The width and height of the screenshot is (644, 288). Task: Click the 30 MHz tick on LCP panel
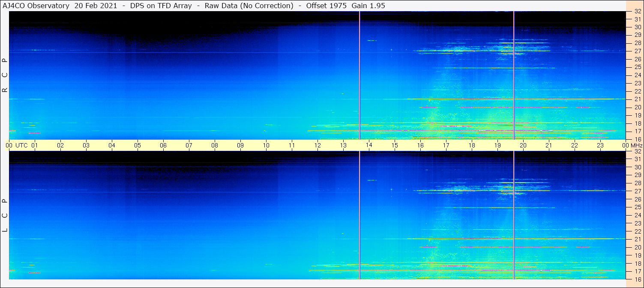tap(638, 167)
